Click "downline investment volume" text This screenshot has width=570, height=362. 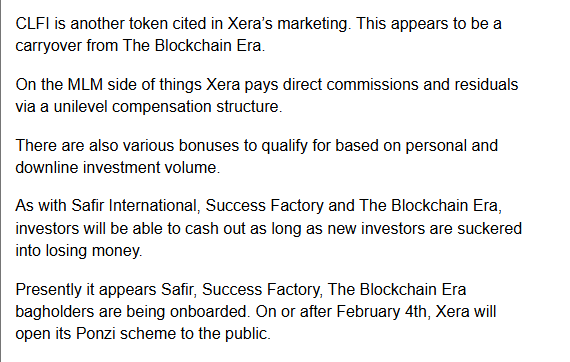[116, 168]
